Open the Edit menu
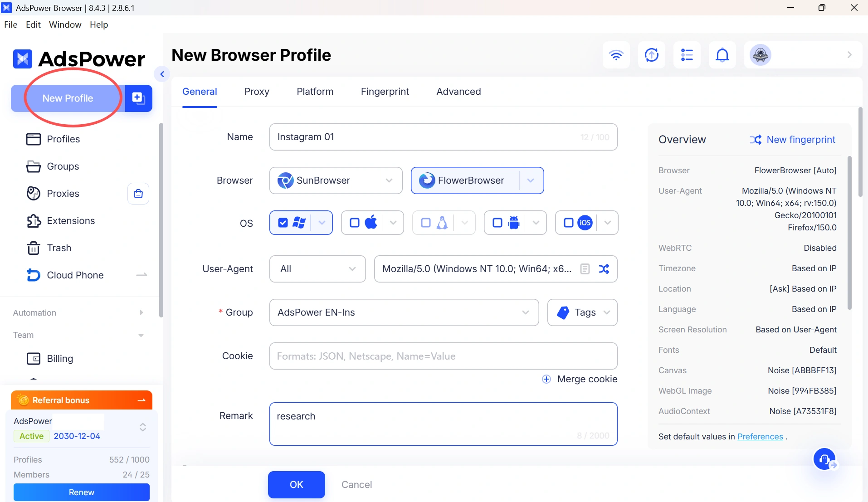Screen dimensions: 868x502 point(33,24)
